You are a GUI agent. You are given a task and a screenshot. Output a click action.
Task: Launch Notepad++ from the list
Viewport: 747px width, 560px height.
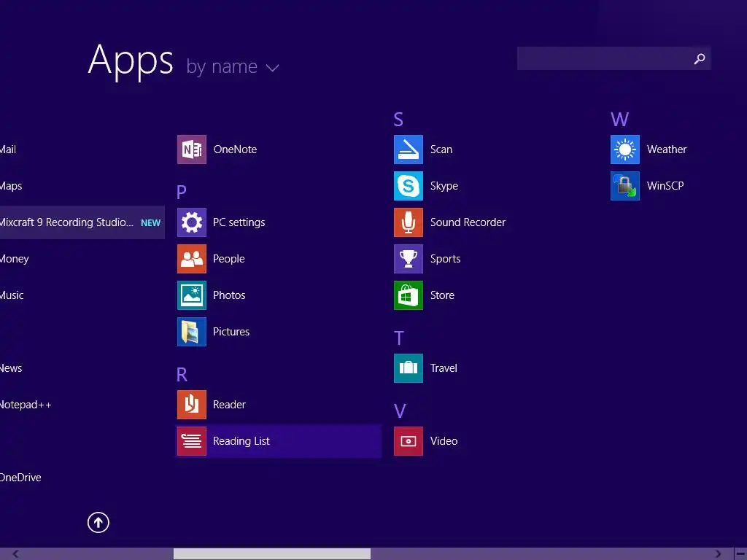[26, 405]
